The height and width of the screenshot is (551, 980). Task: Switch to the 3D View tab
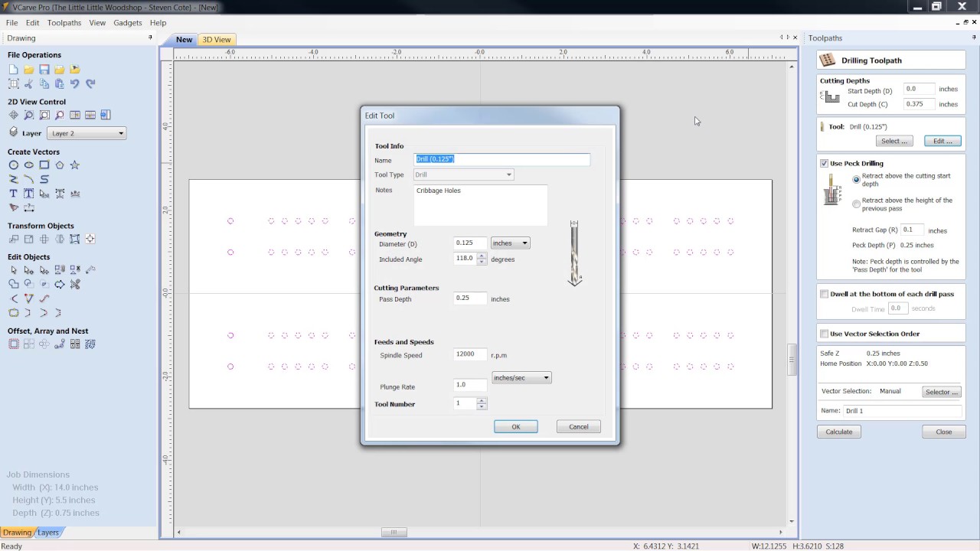(216, 40)
